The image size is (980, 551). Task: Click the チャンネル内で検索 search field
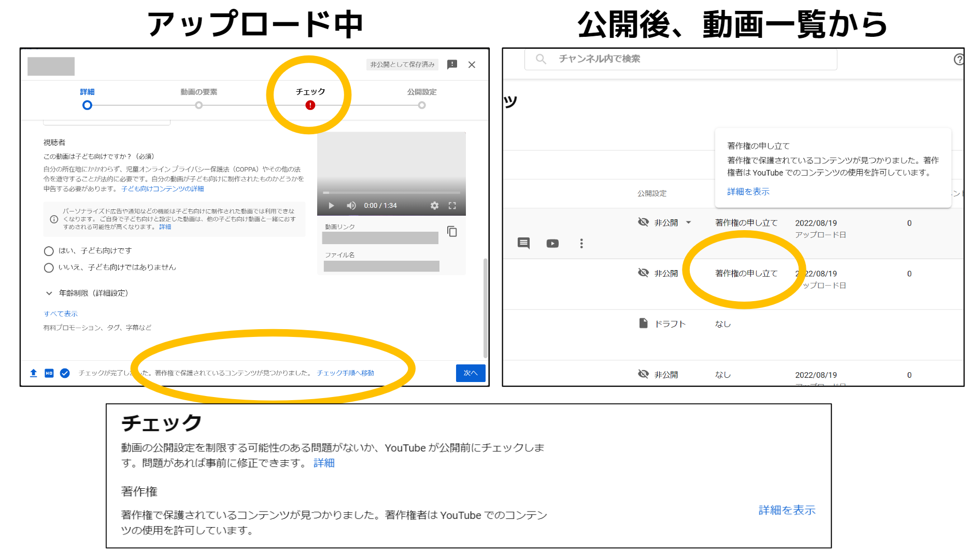[674, 59]
